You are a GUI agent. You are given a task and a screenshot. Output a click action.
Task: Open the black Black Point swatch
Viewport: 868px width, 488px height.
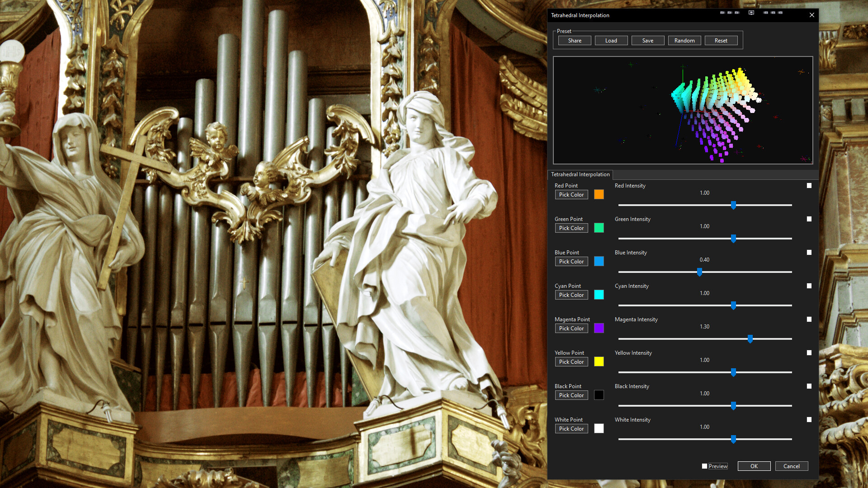pyautogui.click(x=599, y=395)
